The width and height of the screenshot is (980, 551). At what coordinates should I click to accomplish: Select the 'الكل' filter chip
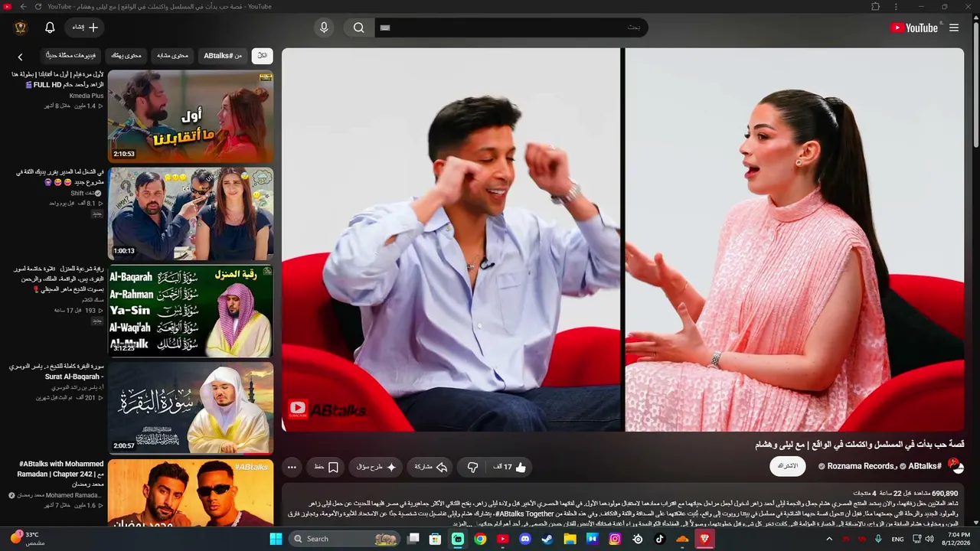[263, 56]
